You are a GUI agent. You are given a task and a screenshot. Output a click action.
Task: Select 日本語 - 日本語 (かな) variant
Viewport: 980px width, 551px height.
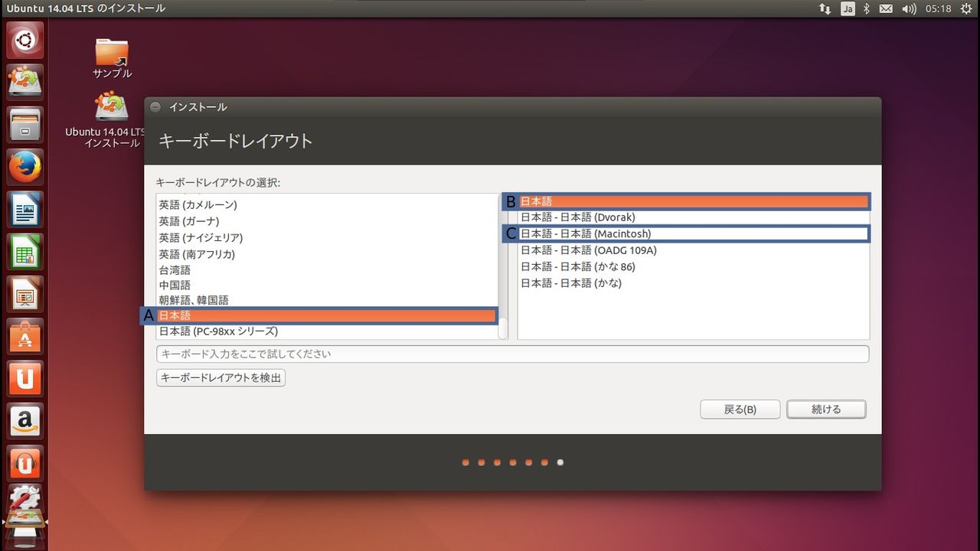pos(694,283)
